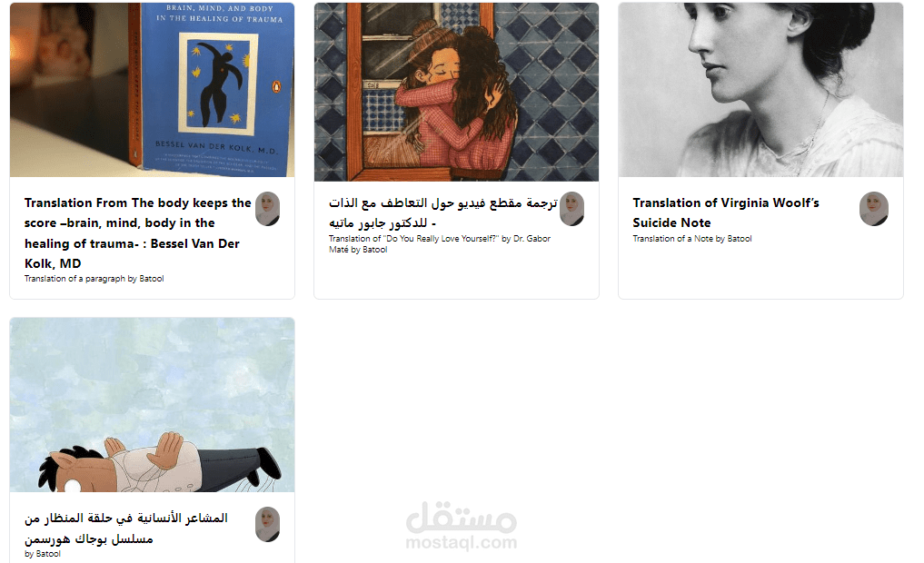Open 'Translation From The body keeps the score' title
The width and height of the screenshot is (924, 563).
pos(138,233)
